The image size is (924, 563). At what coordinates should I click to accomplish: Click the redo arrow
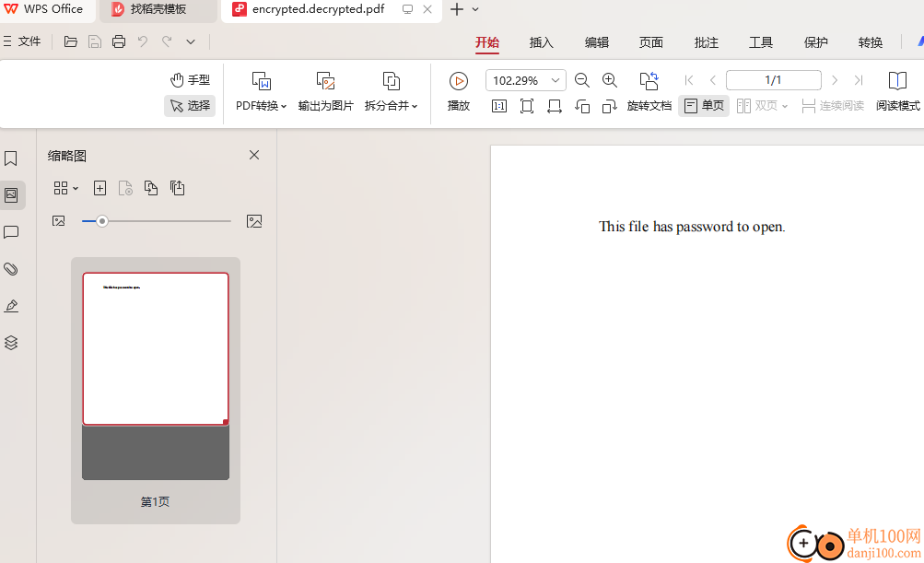pyautogui.click(x=167, y=41)
